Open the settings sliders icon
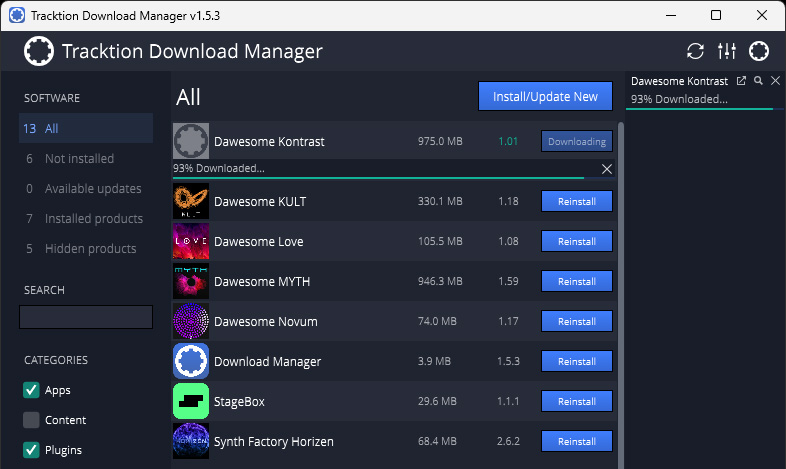The width and height of the screenshot is (786, 469). click(727, 51)
